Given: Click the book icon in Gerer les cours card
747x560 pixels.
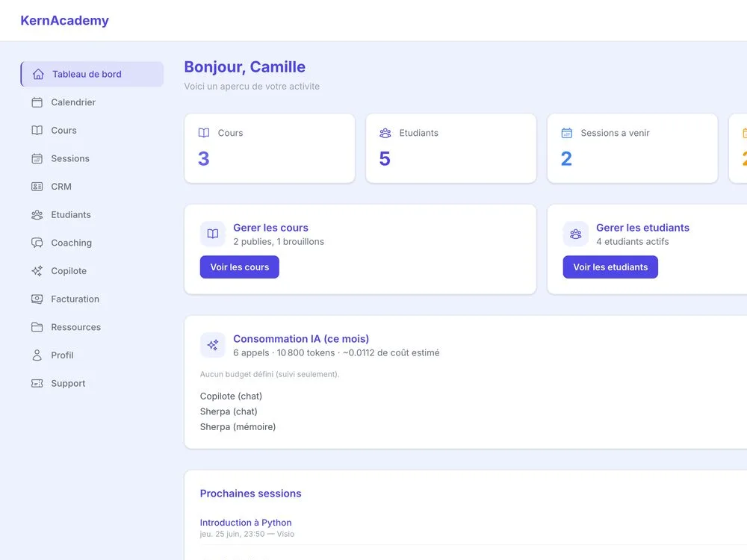Looking at the screenshot, I should click(213, 234).
